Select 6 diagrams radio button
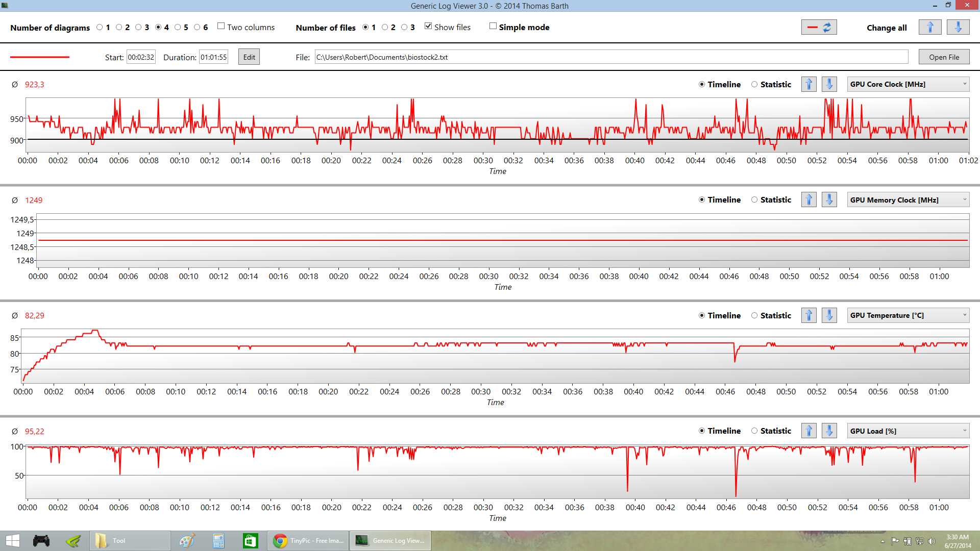This screenshot has height=551, width=980. 197,28
